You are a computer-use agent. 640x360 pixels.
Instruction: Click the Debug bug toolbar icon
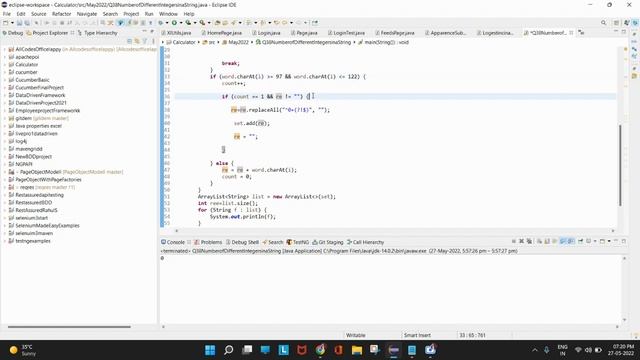pos(161,23)
